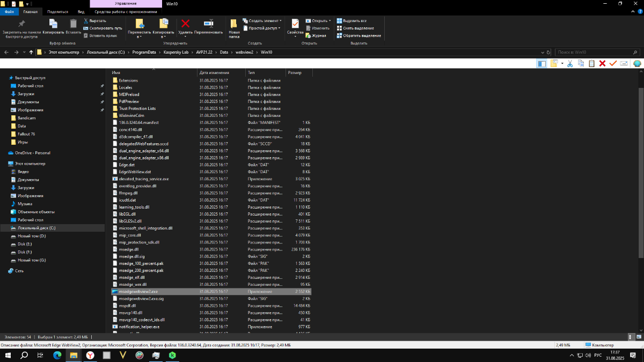Screen dimensions: 644x362
Task: Click the Вырезать scissors command
Action: (x=95, y=20)
